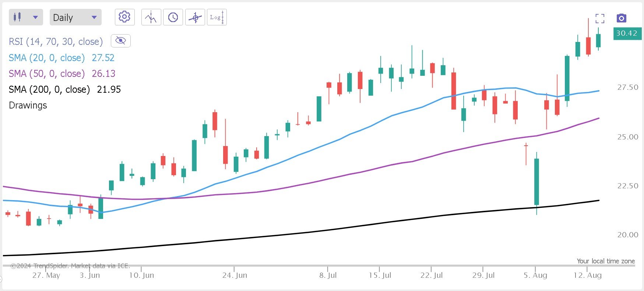
Task: Open the Drawings legend entry
Action: [x=28, y=105]
